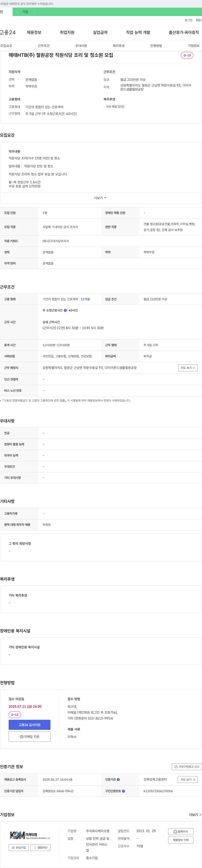The height and width of the screenshot is (868, 202).
Task: Click the 12개월 contract period text
Action: [85, 299]
